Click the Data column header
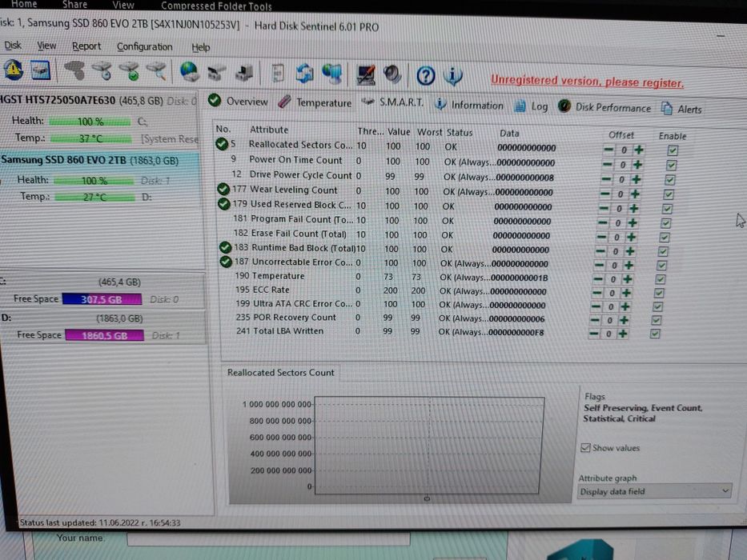This screenshot has height=560, width=747. coord(509,134)
